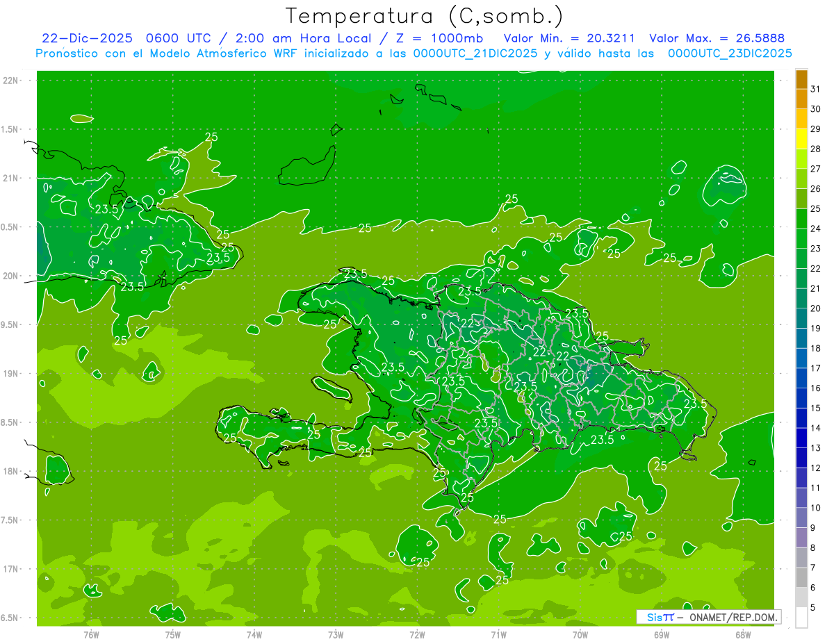Click the "74W" longitude axis label
The width and height of the screenshot is (834, 644).
[x=254, y=634]
